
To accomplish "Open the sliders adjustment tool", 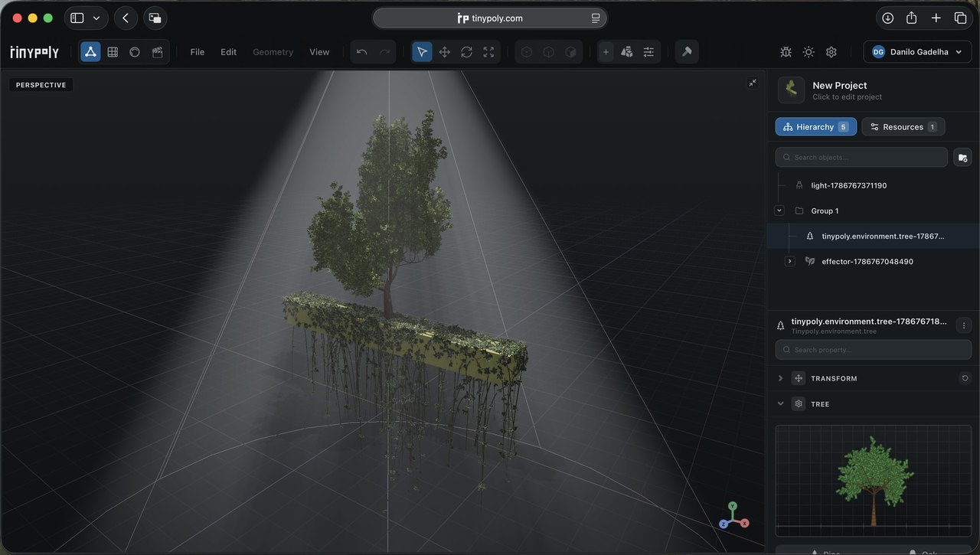I will tap(648, 52).
